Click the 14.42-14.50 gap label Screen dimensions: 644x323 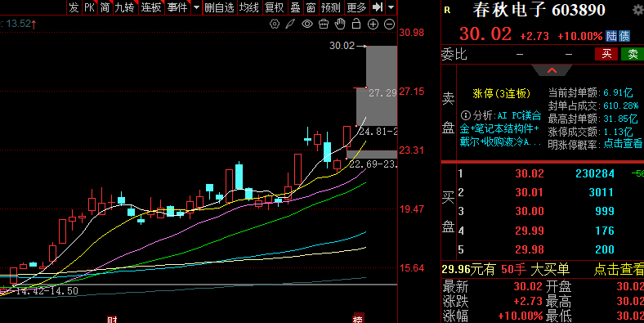[47, 291]
